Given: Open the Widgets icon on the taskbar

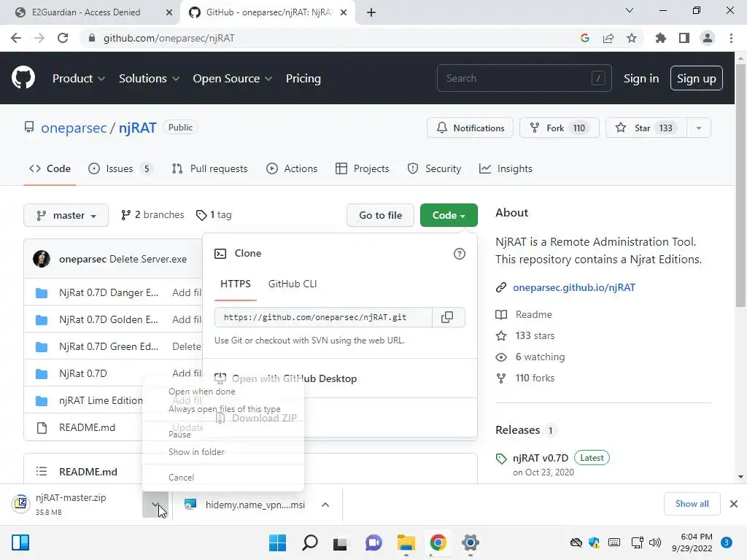Looking at the screenshot, I should [20, 542].
